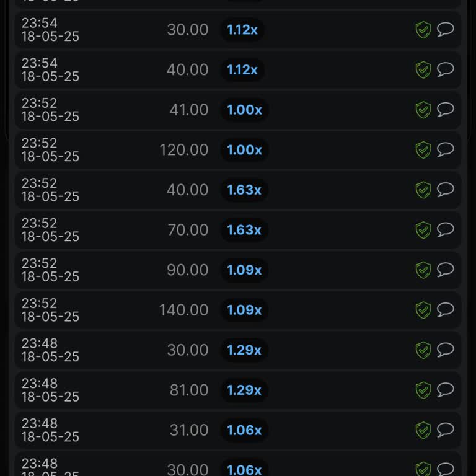This screenshot has height=476, width=476.
Task: Click the shield icon on the 140.00 bet row
Action: tap(423, 310)
